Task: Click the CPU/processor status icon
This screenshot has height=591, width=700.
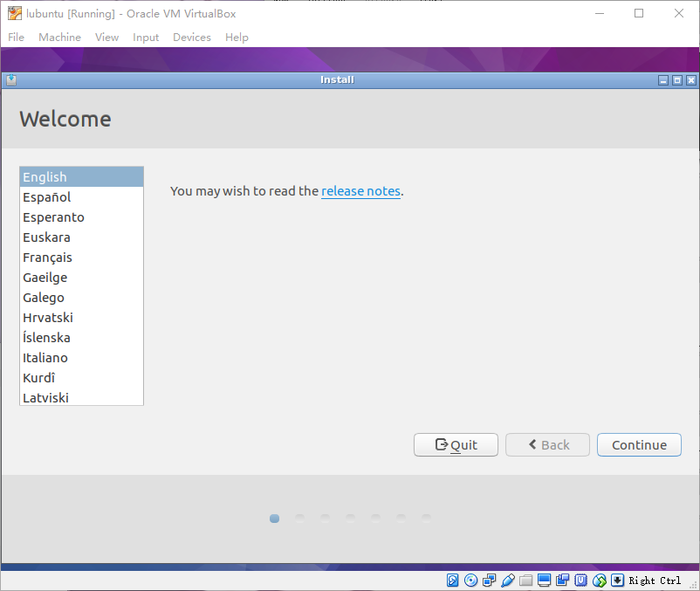Action: [x=580, y=581]
